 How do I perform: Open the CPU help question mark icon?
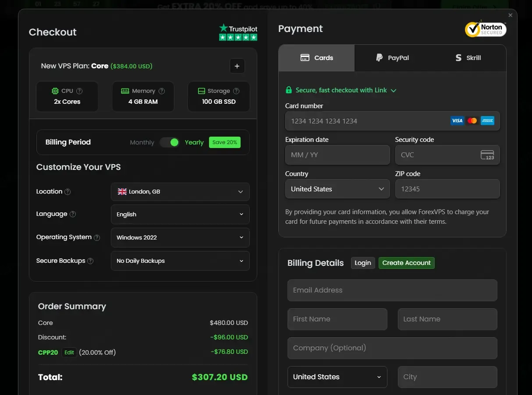79,91
